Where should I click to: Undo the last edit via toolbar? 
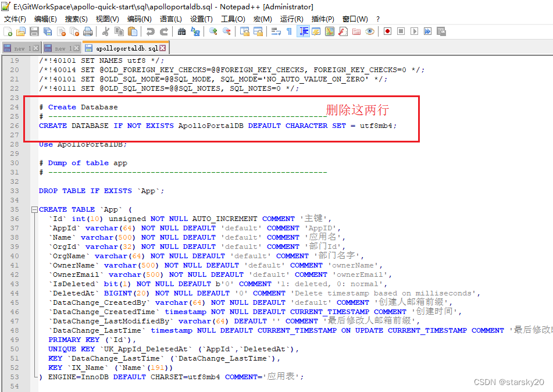coord(150,32)
